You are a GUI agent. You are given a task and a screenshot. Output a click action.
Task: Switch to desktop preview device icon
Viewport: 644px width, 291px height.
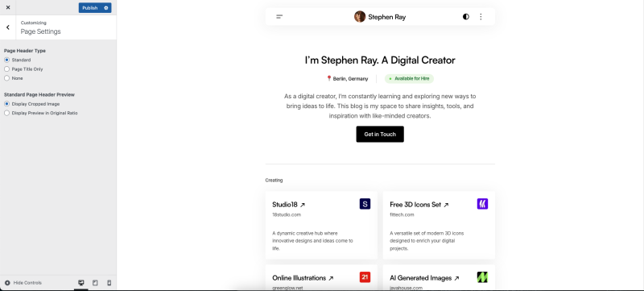click(81, 283)
